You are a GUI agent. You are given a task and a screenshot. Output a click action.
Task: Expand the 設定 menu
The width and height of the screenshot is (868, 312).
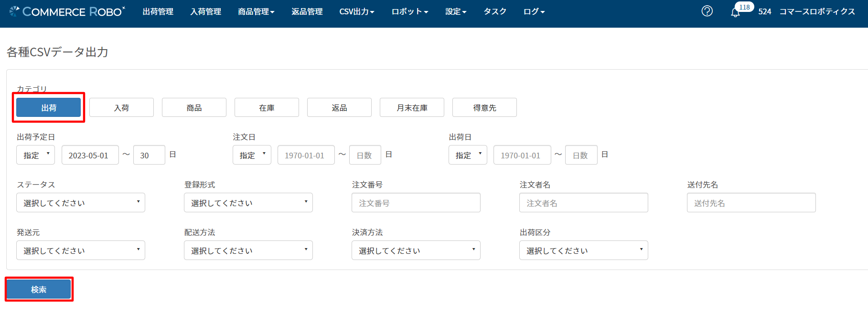coord(456,11)
